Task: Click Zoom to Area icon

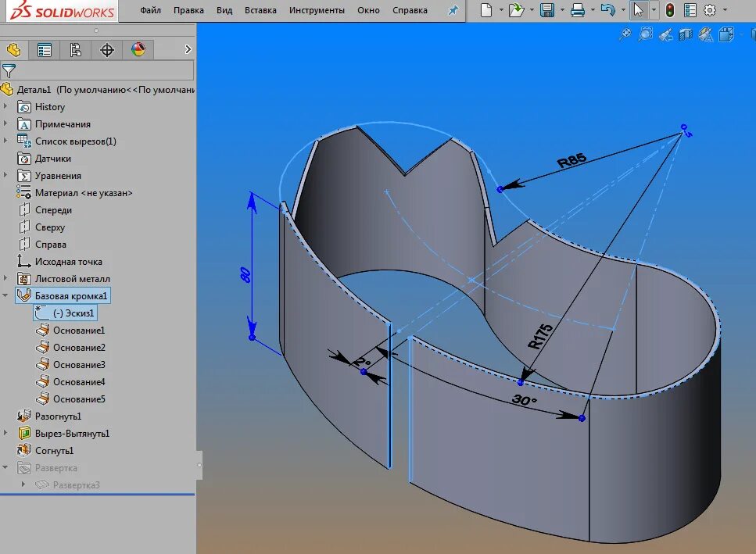Action: [646, 34]
